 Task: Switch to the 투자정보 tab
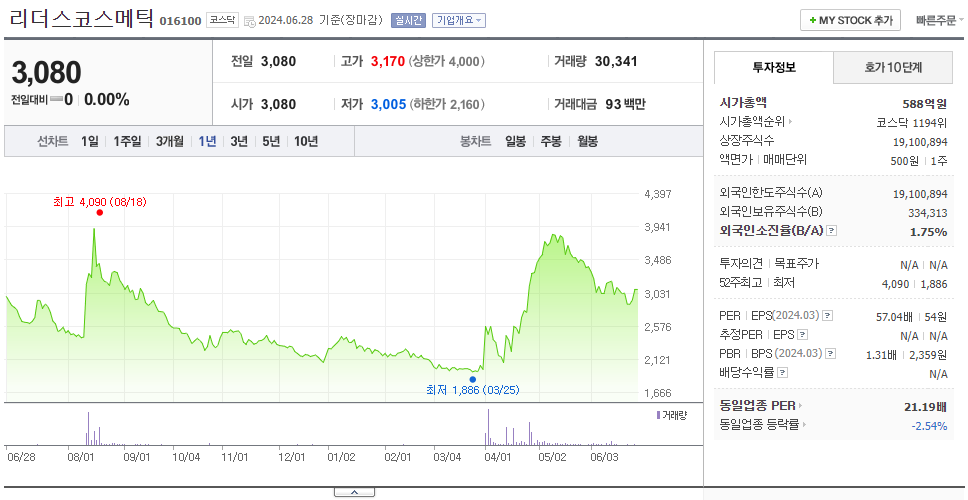774,67
